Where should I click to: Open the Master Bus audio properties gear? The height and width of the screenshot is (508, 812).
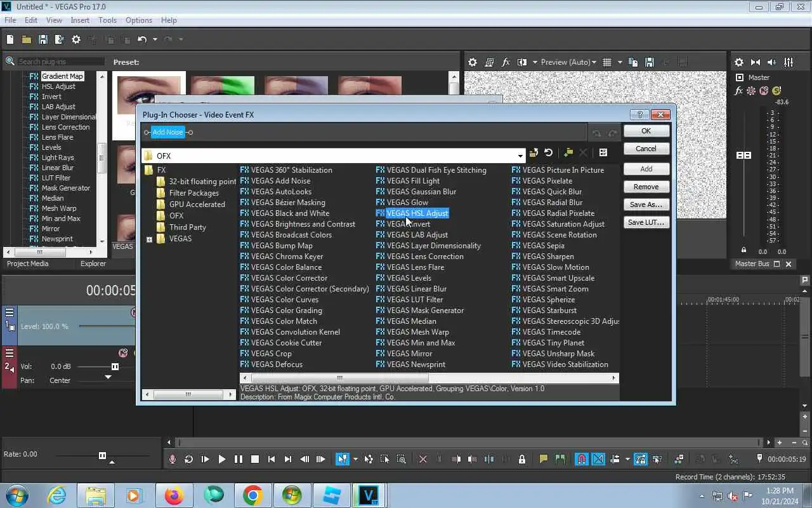point(739,62)
